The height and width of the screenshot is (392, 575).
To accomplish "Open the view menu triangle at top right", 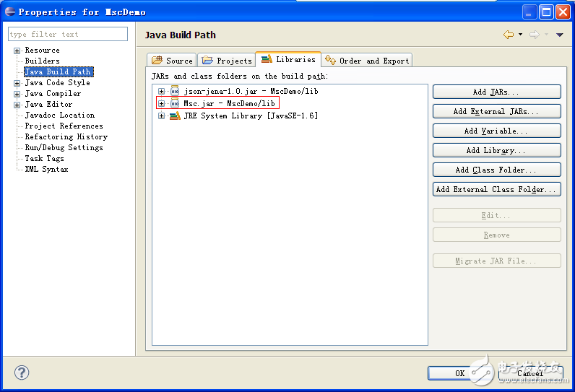I will coord(560,35).
